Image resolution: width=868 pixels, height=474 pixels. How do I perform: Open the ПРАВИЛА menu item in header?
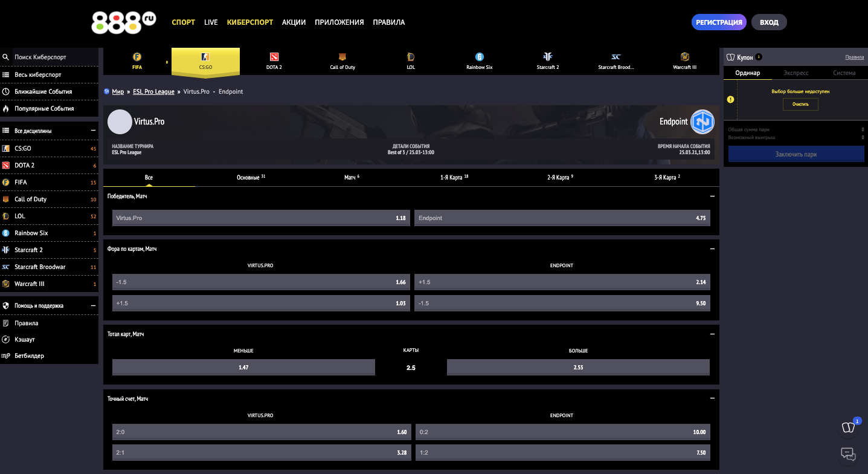coord(389,22)
